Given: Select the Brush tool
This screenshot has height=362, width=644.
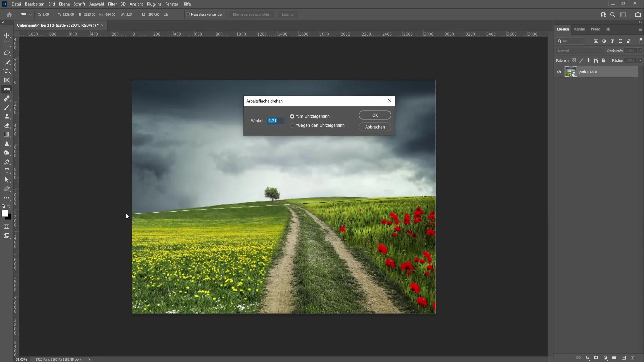Looking at the screenshot, I should tap(7, 107).
